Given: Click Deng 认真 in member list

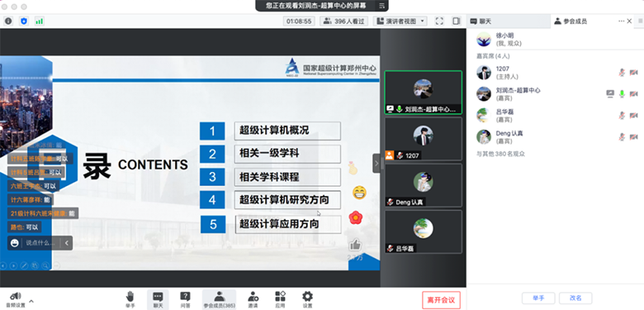Looking at the screenshot, I should tap(556, 137).
